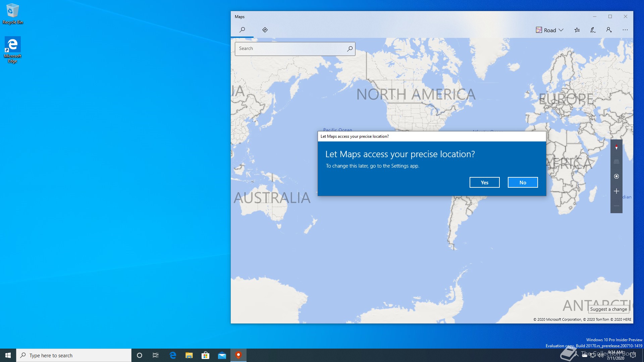
Task: Open the Maps account sign-in icon
Action: pyautogui.click(x=609, y=30)
